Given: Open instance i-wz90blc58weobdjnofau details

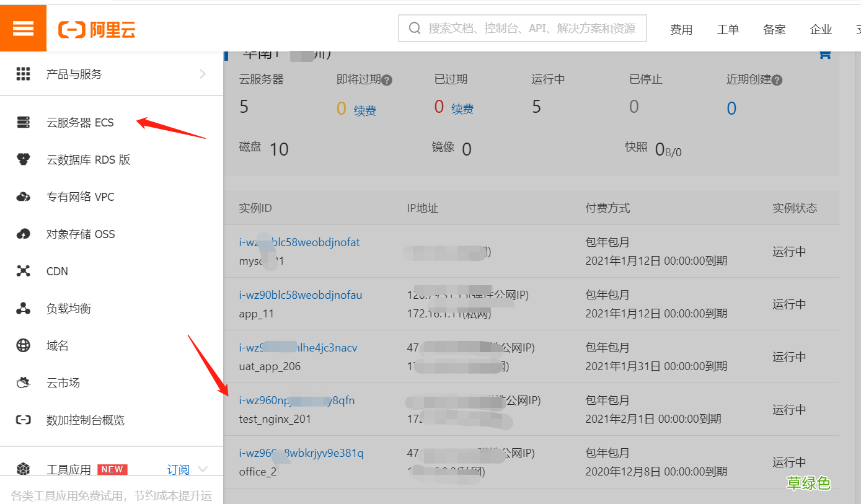Looking at the screenshot, I should [x=301, y=295].
